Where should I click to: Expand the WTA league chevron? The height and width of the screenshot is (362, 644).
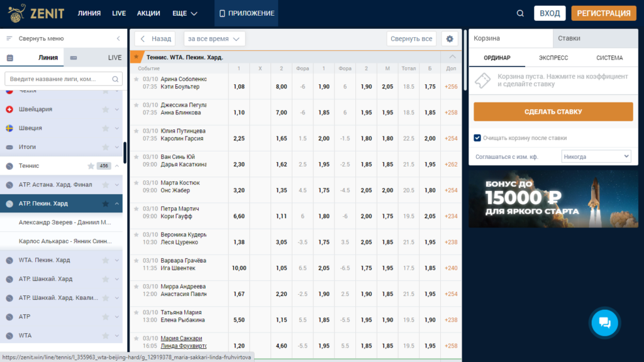pos(117,336)
